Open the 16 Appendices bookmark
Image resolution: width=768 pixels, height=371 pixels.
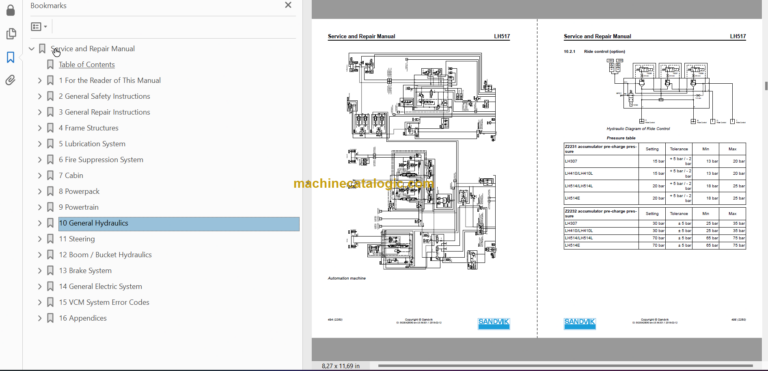pos(83,318)
